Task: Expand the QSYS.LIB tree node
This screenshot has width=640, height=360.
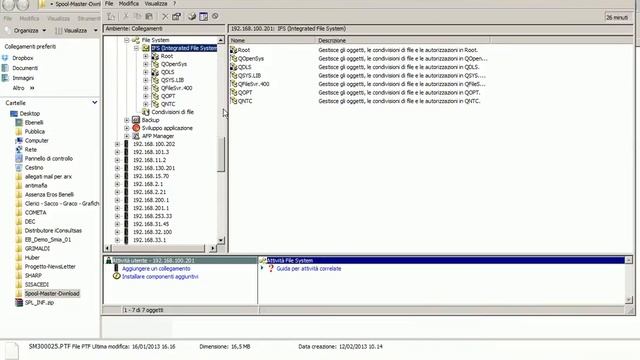Action: tap(146, 80)
